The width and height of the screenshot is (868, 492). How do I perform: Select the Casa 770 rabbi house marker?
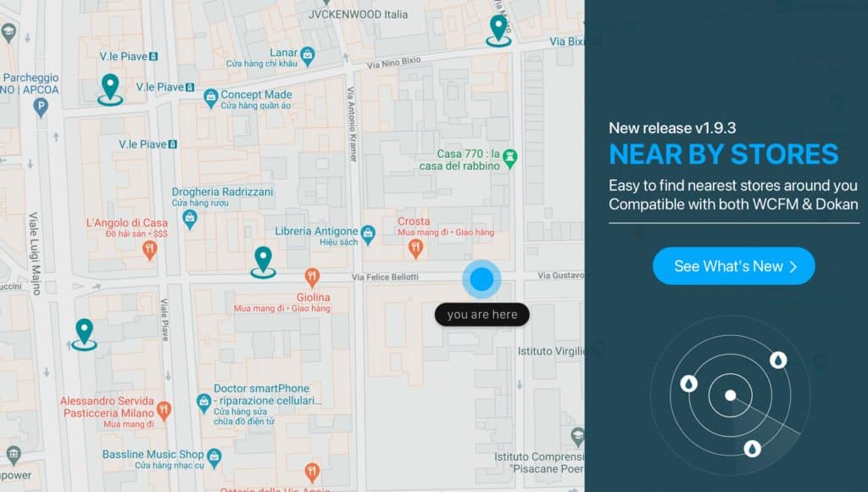coord(509,157)
